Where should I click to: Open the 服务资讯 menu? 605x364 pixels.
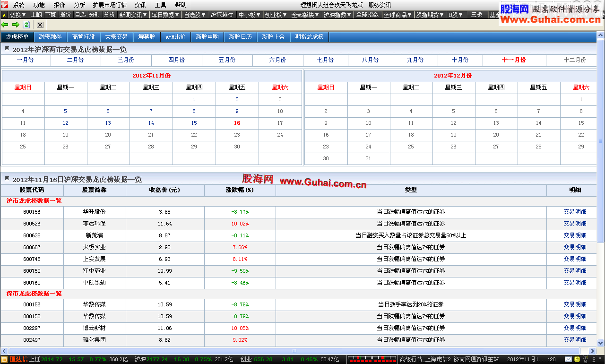[380, 5]
